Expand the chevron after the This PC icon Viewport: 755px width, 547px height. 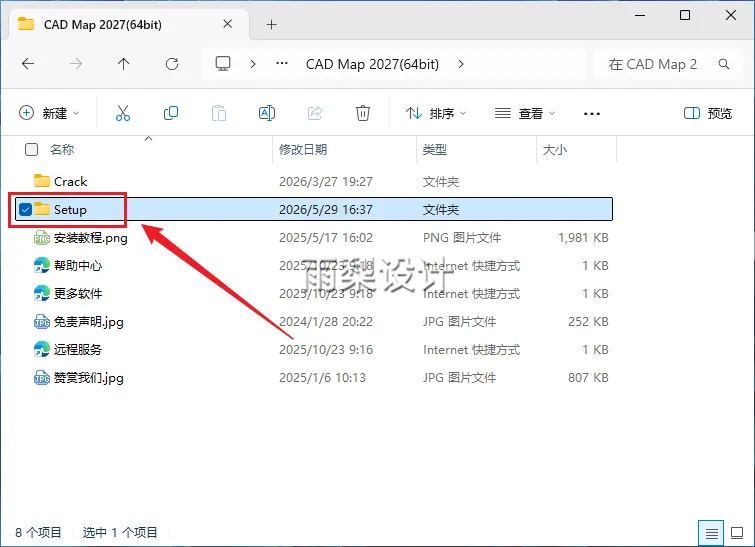(x=253, y=64)
